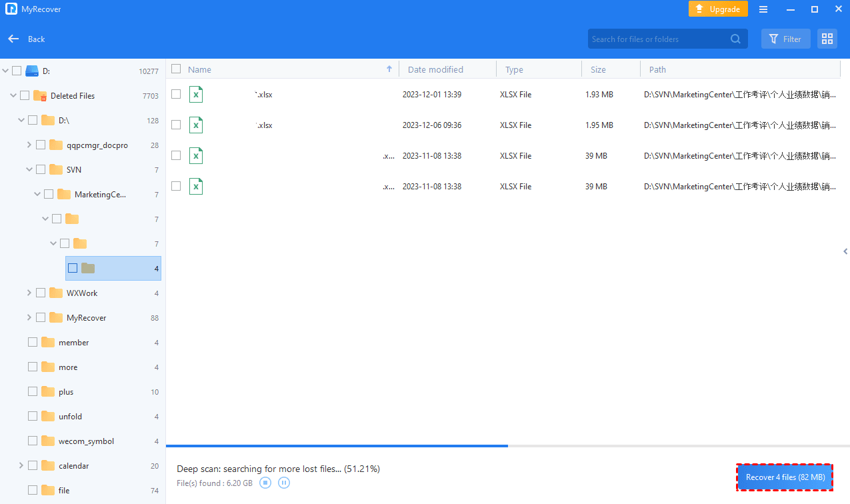Tick the checkbox for WXWork folder

point(41,293)
